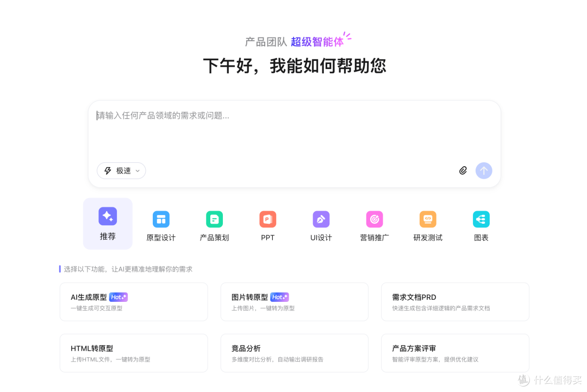Click the 产品团队 heading text
This screenshot has height=392, width=587.
pos(266,42)
